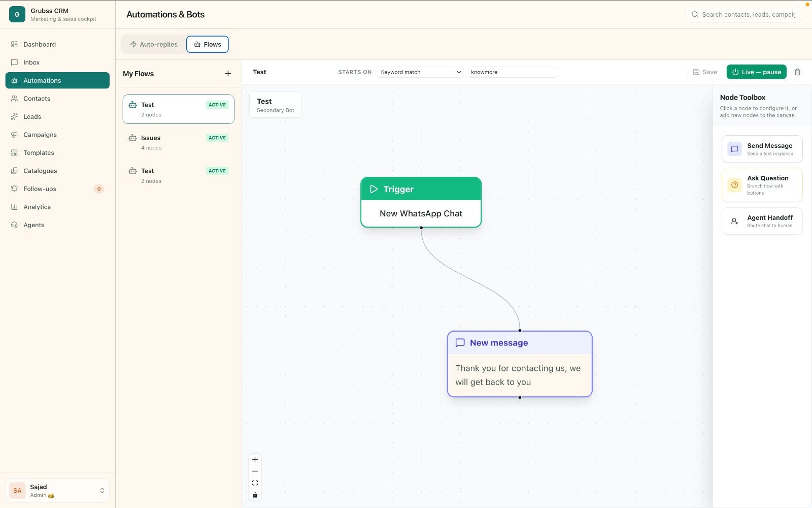This screenshot has height=508, width=812.
Task: Click the Grubss CRM logo
Action: 17,14
